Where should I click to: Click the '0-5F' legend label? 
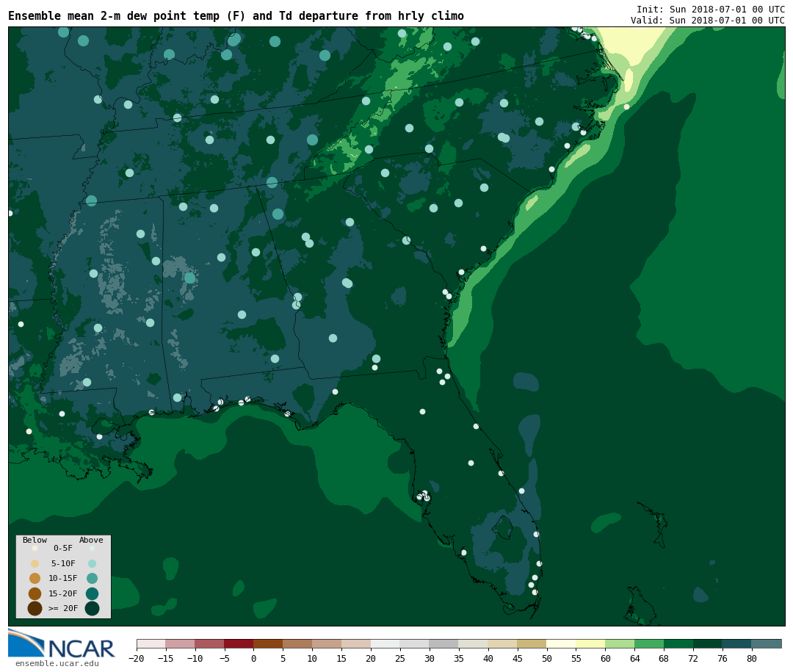tap(63, 548)
